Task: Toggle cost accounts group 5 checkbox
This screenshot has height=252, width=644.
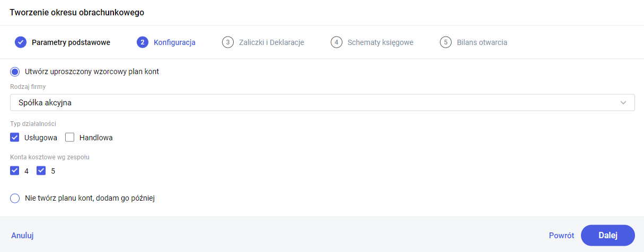Action: tap(41, 171)
